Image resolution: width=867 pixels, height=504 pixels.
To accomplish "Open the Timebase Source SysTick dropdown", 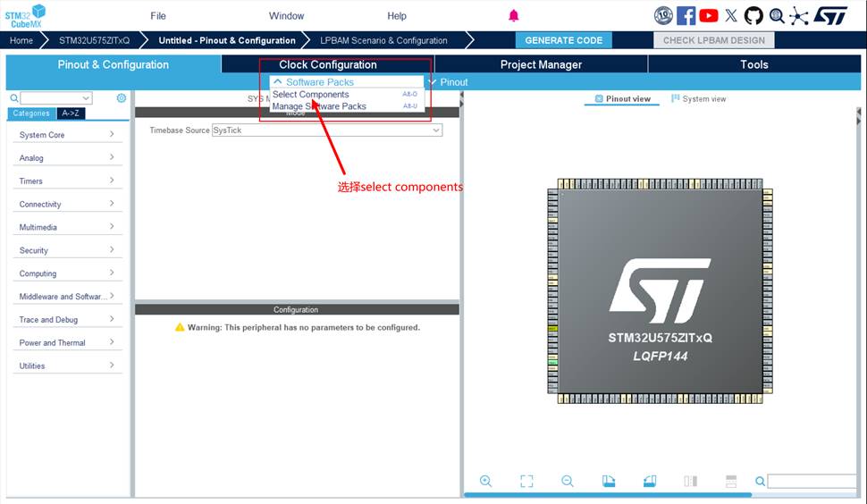I will 327,130.
